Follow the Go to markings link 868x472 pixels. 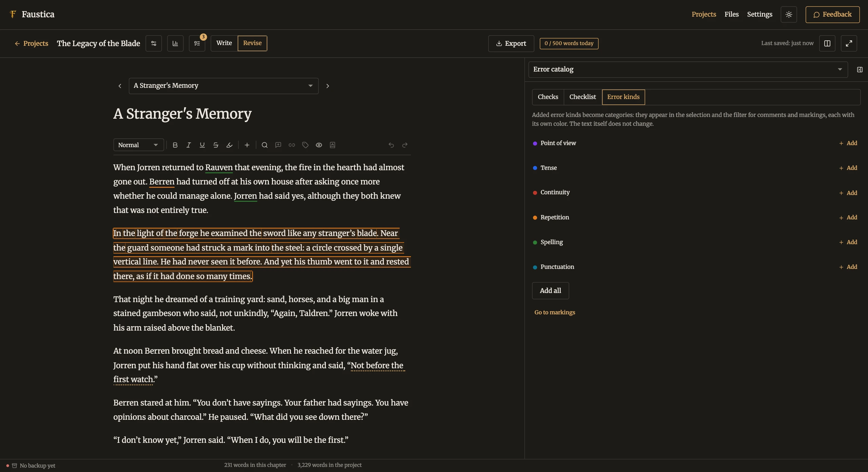pyautogui.click(x=555, y=312)
